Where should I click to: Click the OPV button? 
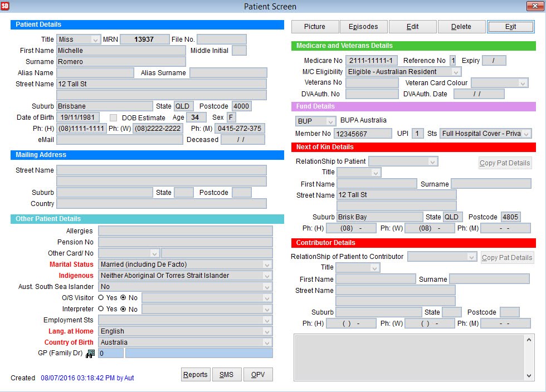[x=257, y=375]
